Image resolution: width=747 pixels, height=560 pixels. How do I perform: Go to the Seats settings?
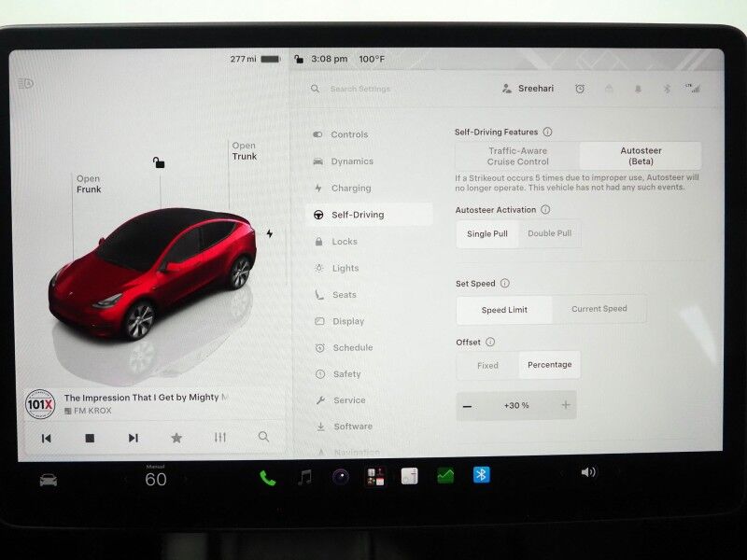point(335,295)
